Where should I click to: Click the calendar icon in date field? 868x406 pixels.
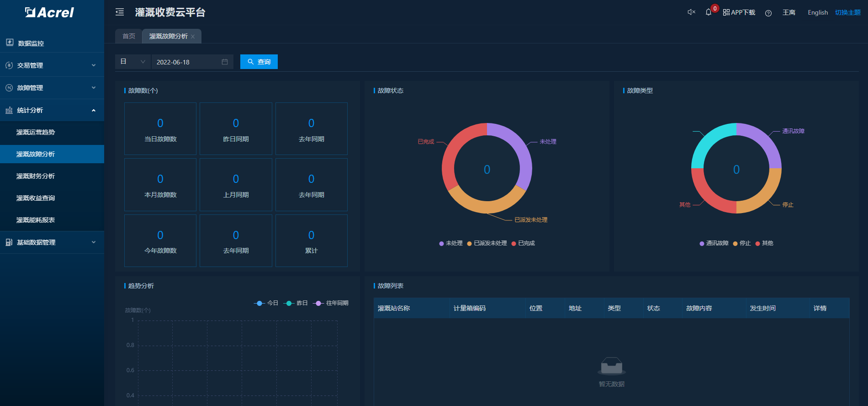tap(225, 62)
